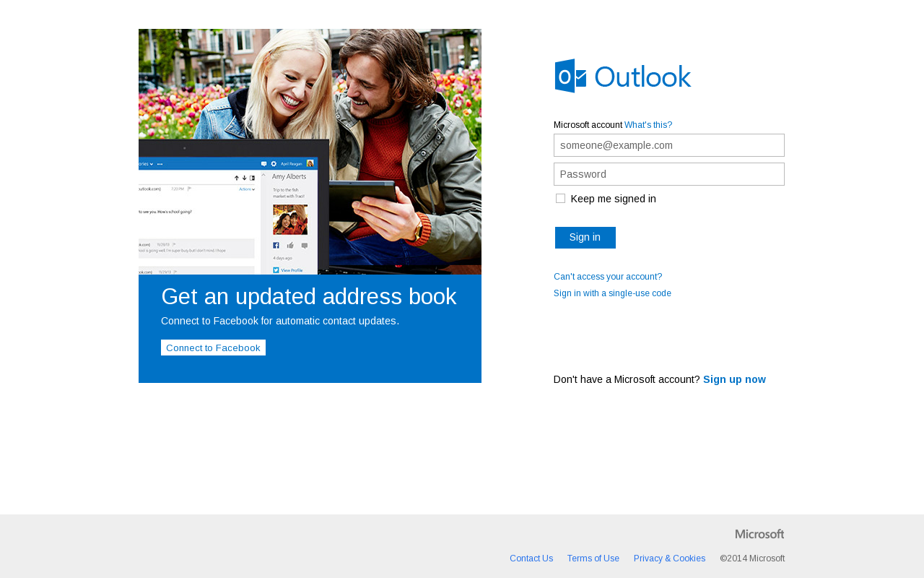
Task: Open the Privacy & Cookies link
Action: [669, 558]
